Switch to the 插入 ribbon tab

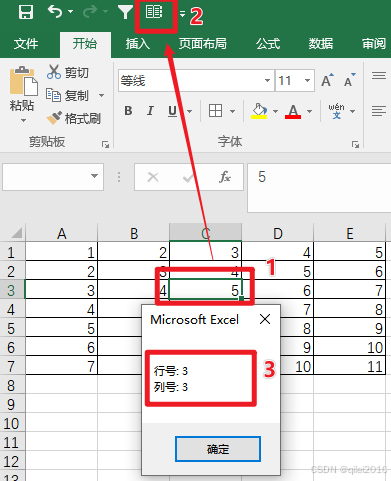point(138,44)
